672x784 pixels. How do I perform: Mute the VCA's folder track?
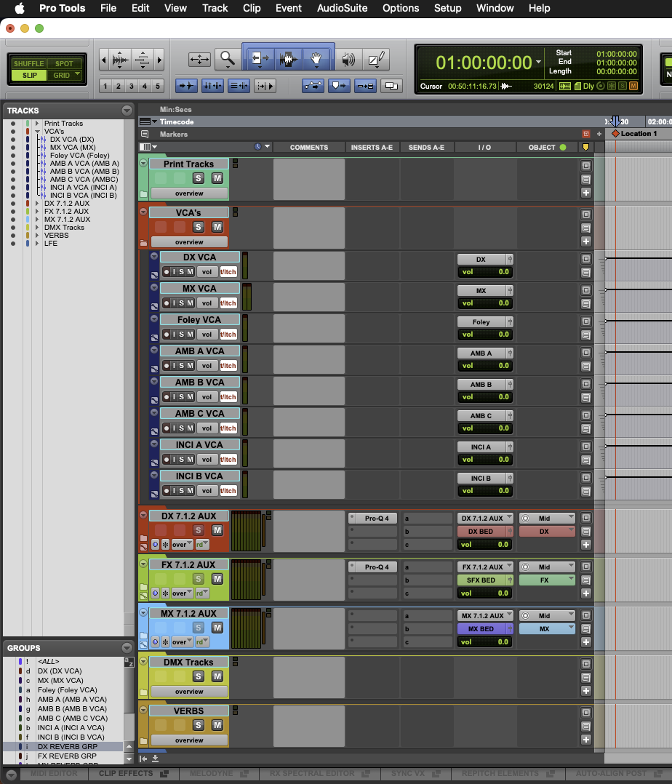(217, 227)
